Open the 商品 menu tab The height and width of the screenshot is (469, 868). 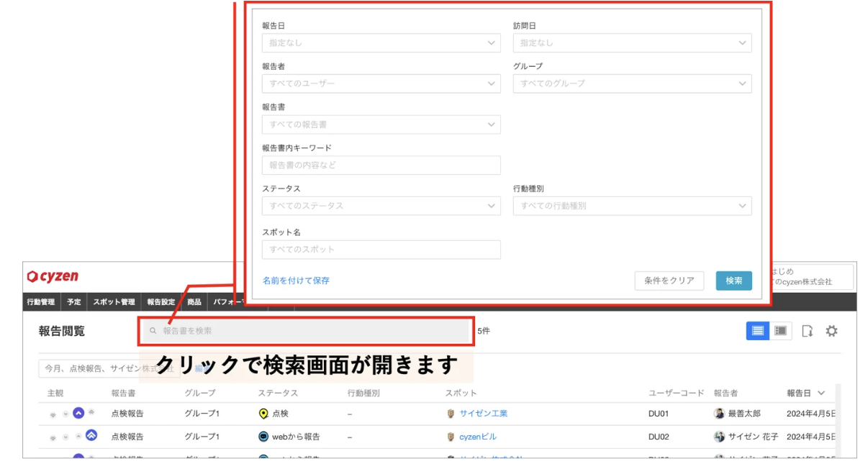[194, 302]
